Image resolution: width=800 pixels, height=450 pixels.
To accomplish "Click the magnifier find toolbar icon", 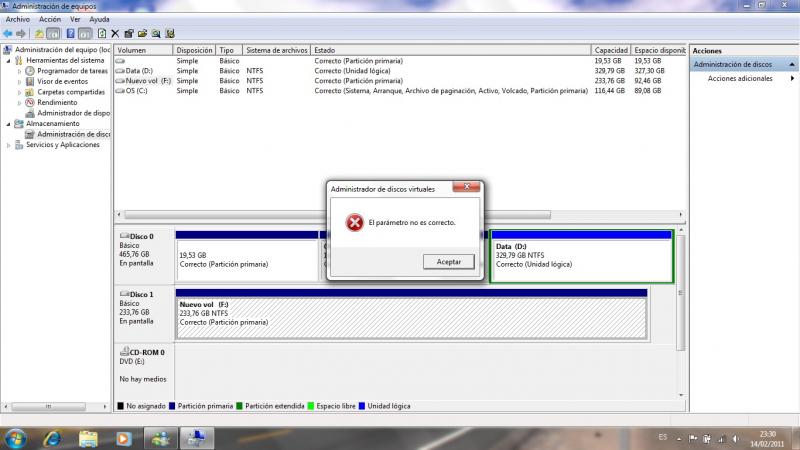I will point(156,34).
